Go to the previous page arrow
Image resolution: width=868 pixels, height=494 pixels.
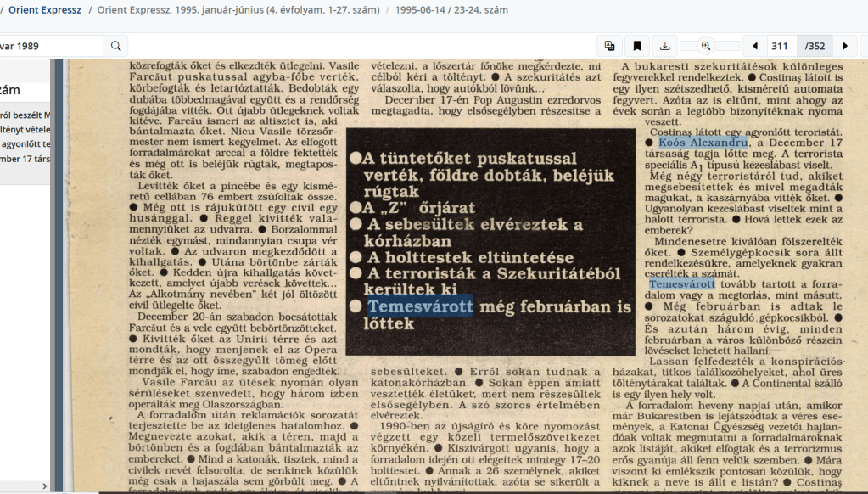point(755,46)
